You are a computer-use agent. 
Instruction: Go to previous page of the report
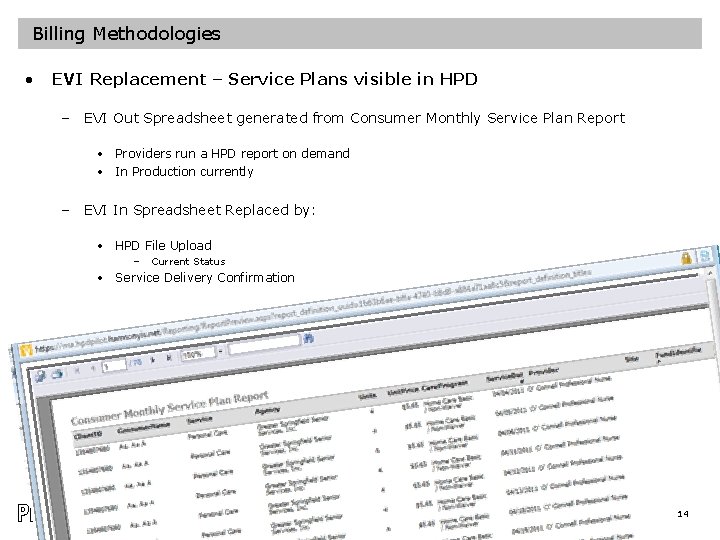93,368
